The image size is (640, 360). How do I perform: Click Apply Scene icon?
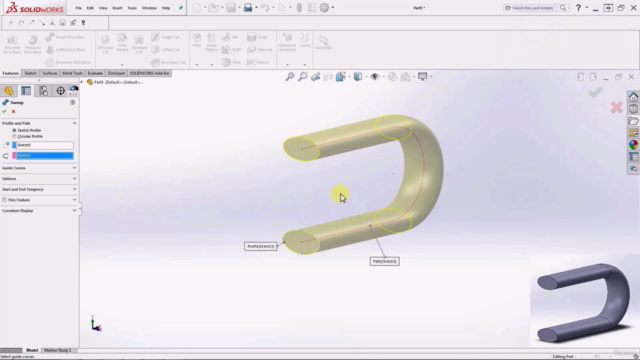pyautogui.click(x=405, y=77)
